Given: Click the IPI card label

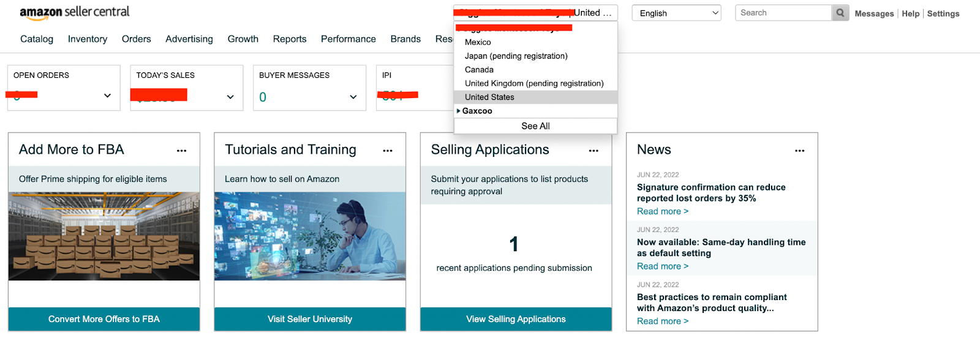Looking at the screenshot, I should (386, 75).
